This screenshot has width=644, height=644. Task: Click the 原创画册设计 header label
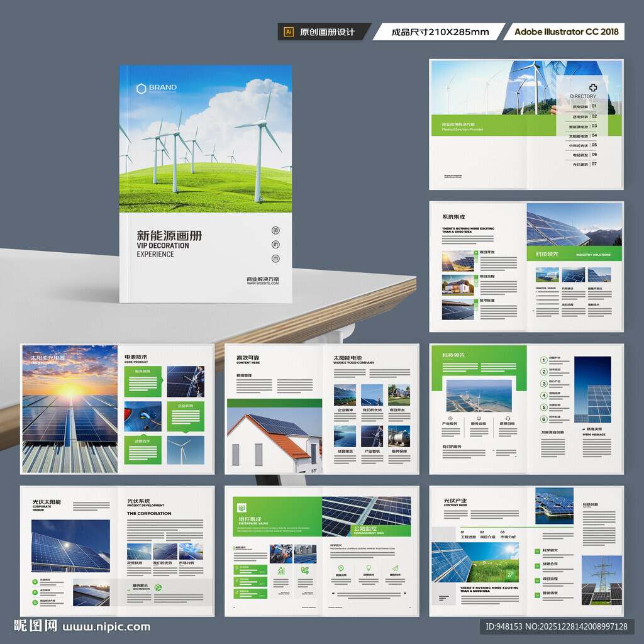point(327,32)
